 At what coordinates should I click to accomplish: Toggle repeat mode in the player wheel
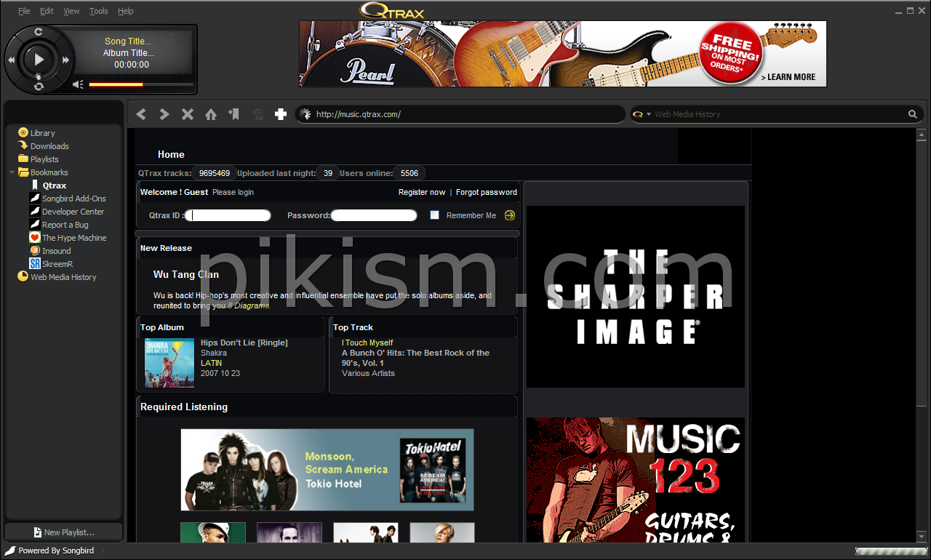(x=39, y=87)
